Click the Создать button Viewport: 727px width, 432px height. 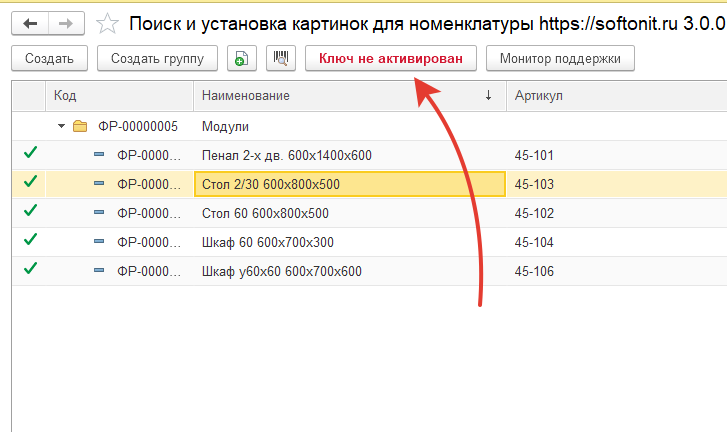pos(49,58)
